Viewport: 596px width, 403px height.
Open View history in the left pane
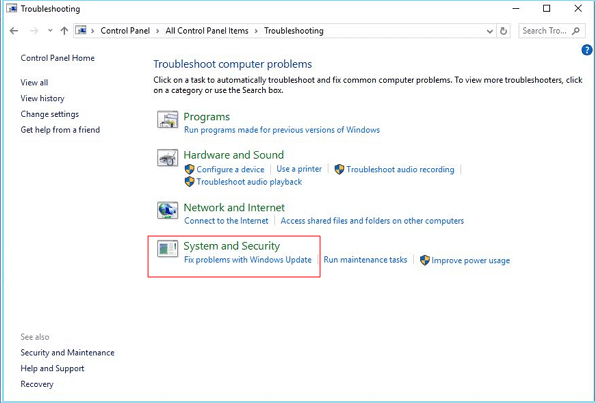click(x=42, y=98)
